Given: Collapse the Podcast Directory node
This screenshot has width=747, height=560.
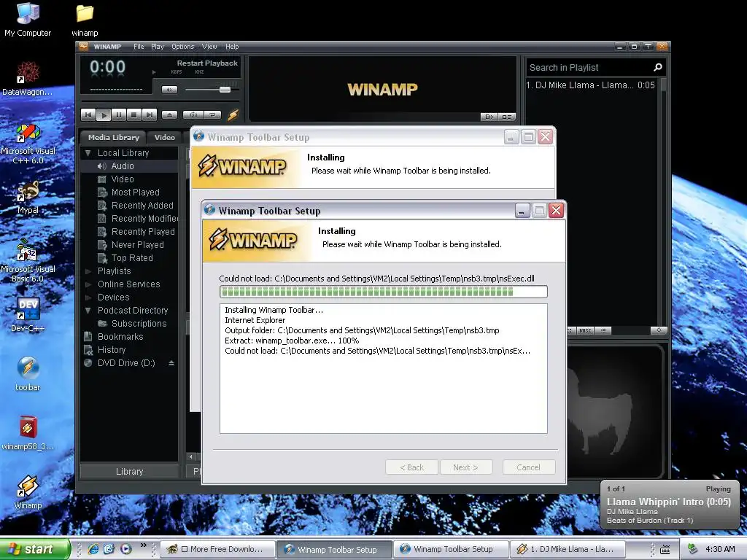Looking at the screenshot, I should pyautogui.click(x=88, y=311).
